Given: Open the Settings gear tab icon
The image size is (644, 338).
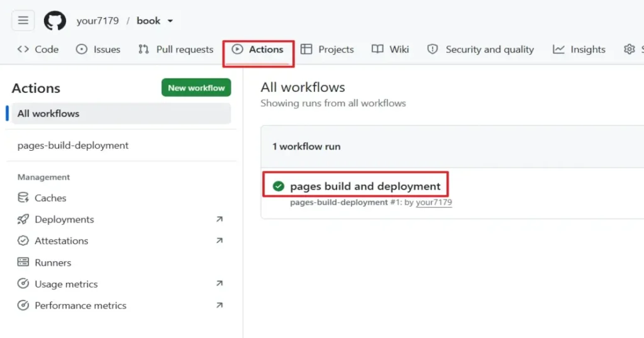Looking at the screenshot, I should [x=629, y=49].
